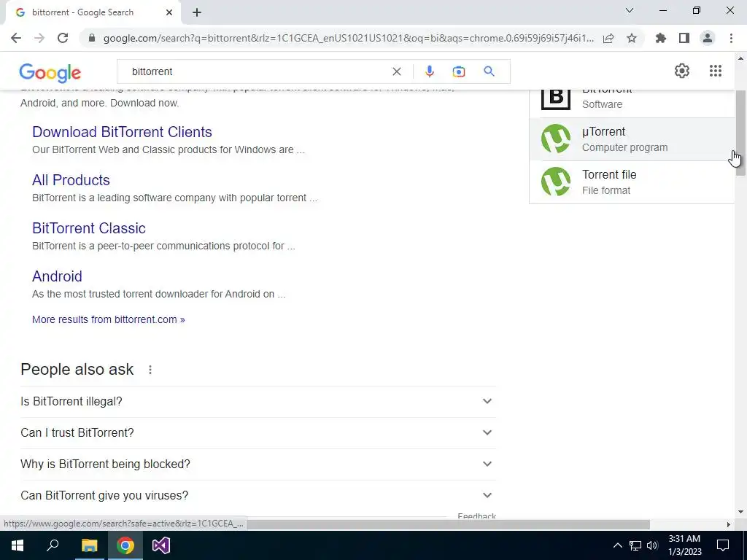Viewport: 747px width, 560px height.
Task: Click the vertical scrollbar down arrow
Action: [x=740, y=513]
